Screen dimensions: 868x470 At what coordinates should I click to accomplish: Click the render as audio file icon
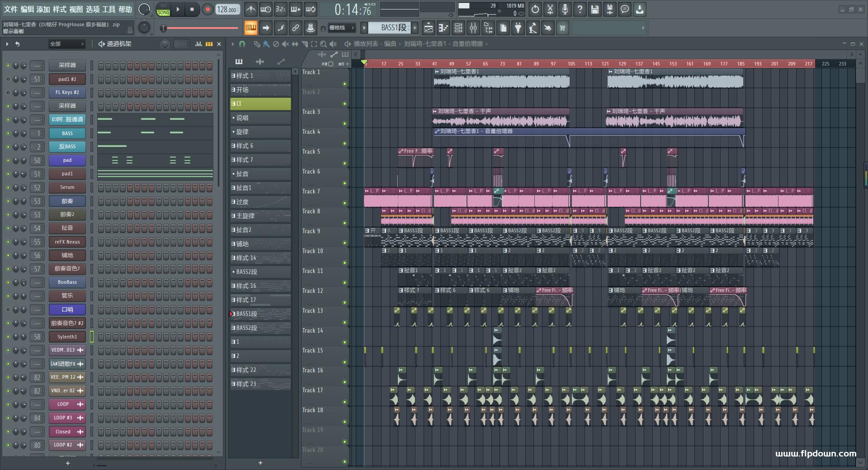coord(609,9)
